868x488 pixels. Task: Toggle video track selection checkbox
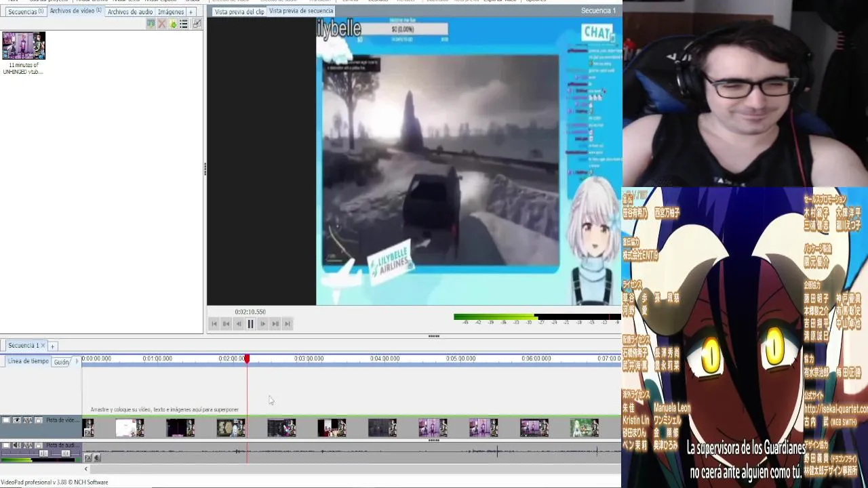pyautogui.click(x=6, y=420)
